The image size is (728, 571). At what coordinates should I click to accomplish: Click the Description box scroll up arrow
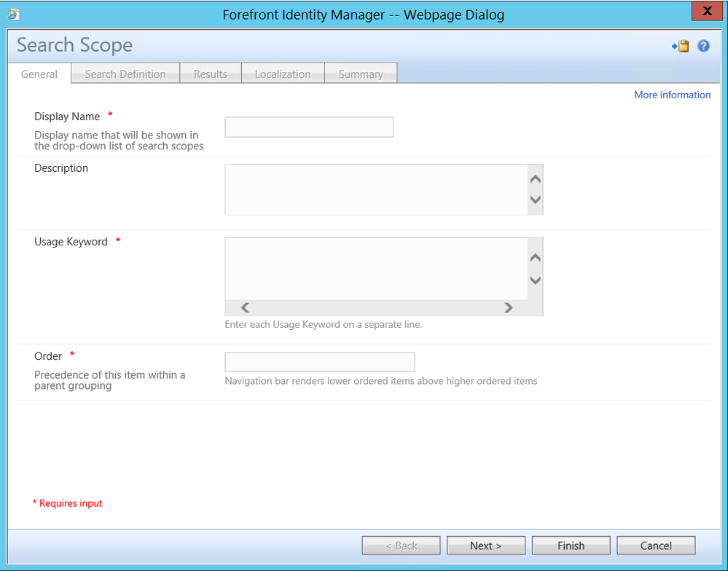[x=536, y=179]
